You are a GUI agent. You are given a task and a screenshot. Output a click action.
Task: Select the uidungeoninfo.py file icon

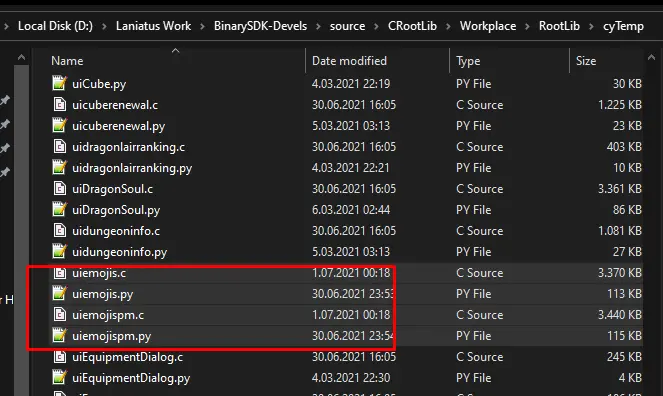[x=59, y=251]
